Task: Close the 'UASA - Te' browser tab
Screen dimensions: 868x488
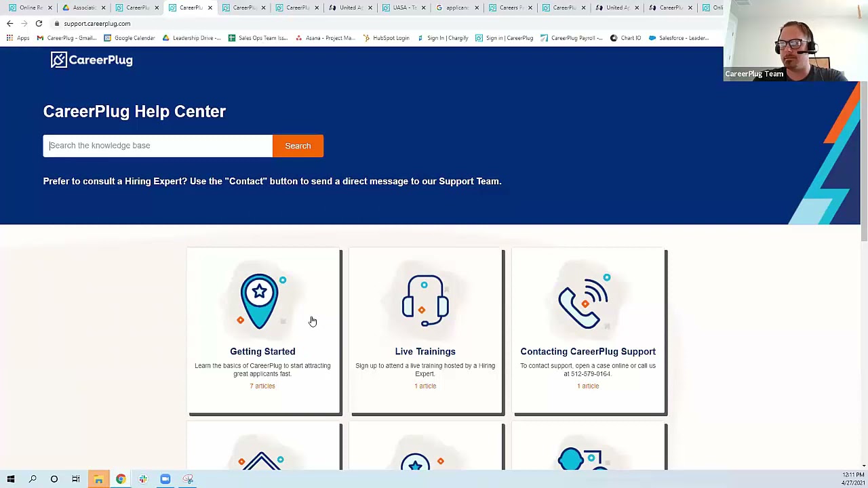Action: click(x=423, y=7)
